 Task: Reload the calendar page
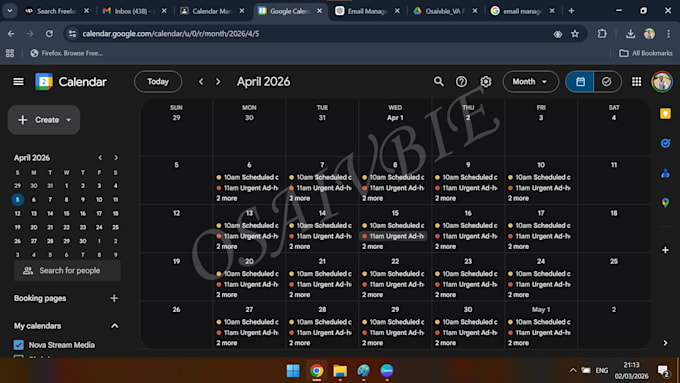[x=49, y=33]
